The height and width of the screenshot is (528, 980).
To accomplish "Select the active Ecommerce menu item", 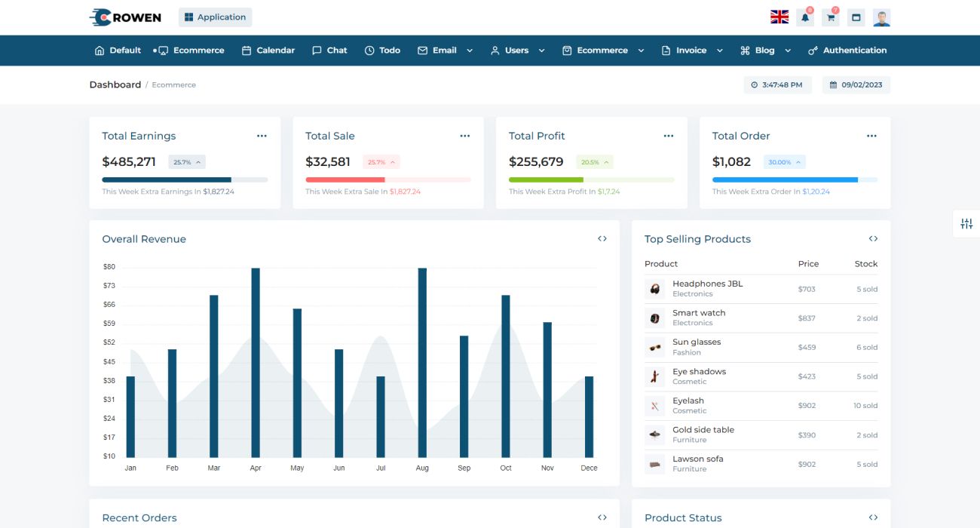I will (x=191, y=51).
